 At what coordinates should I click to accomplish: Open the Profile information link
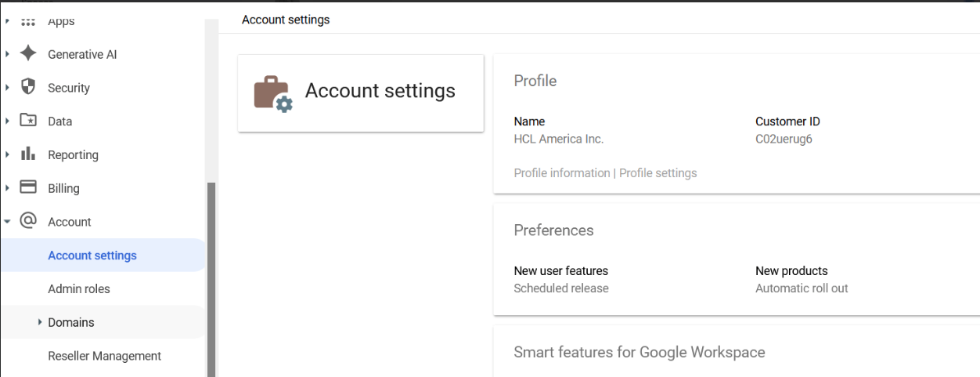click(561, 173)
